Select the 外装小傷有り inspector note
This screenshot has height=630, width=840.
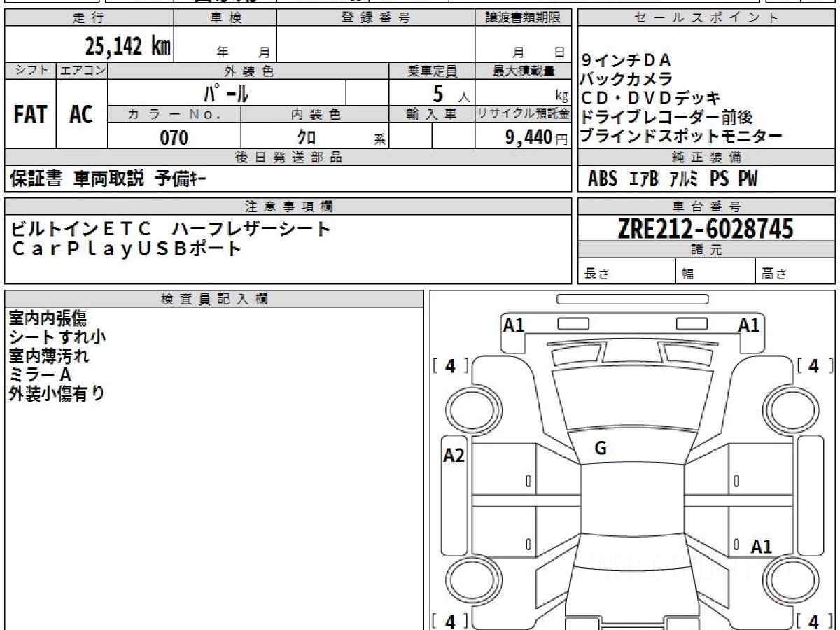point(56,394)
